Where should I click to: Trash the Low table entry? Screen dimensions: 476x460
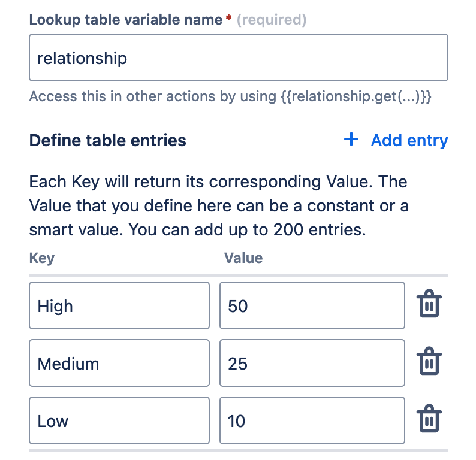click(429, 420)
